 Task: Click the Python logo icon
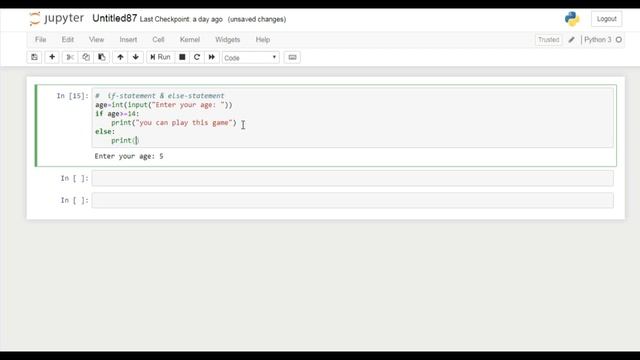tap(572, 19)
